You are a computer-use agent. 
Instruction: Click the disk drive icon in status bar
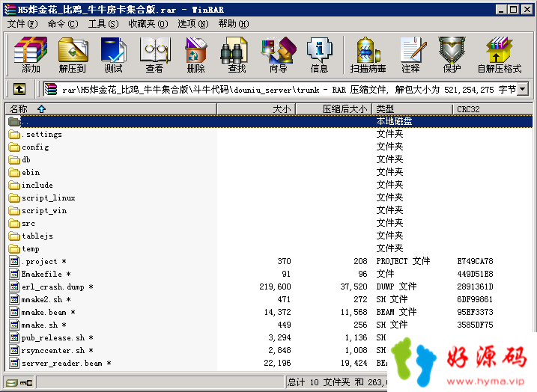pos(11,382)
